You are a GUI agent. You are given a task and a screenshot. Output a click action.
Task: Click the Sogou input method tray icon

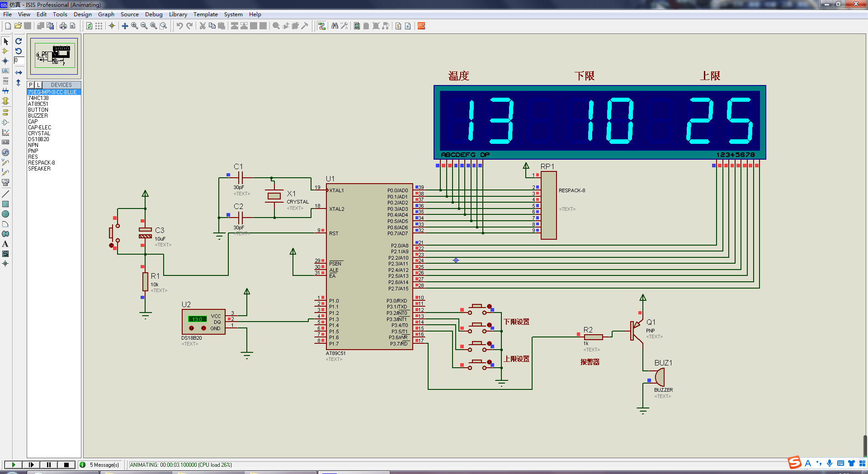(794, 463)
